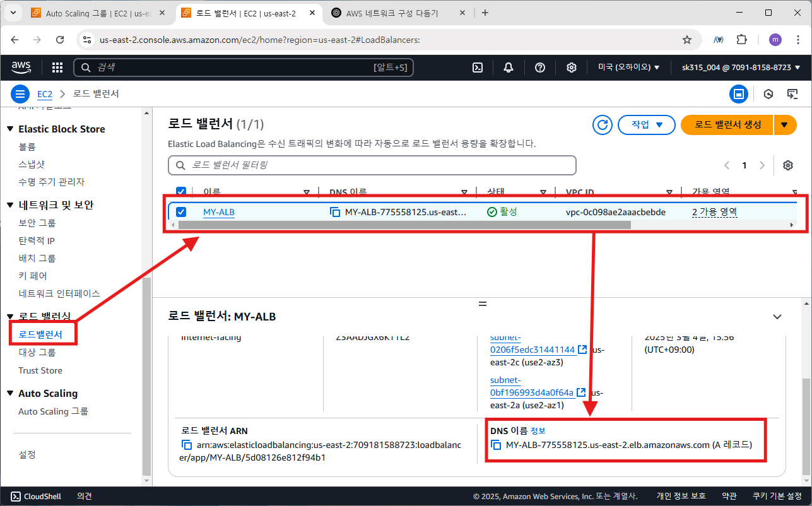812x506 pixels.
Task: Open AWS home via the logo
Action: click(x=21, y=67)
